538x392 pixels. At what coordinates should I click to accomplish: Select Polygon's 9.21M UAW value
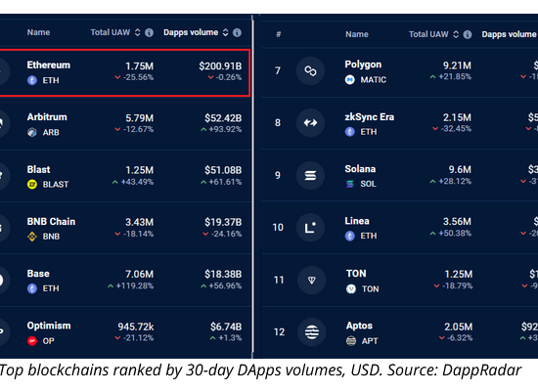(x=457, y=65)
